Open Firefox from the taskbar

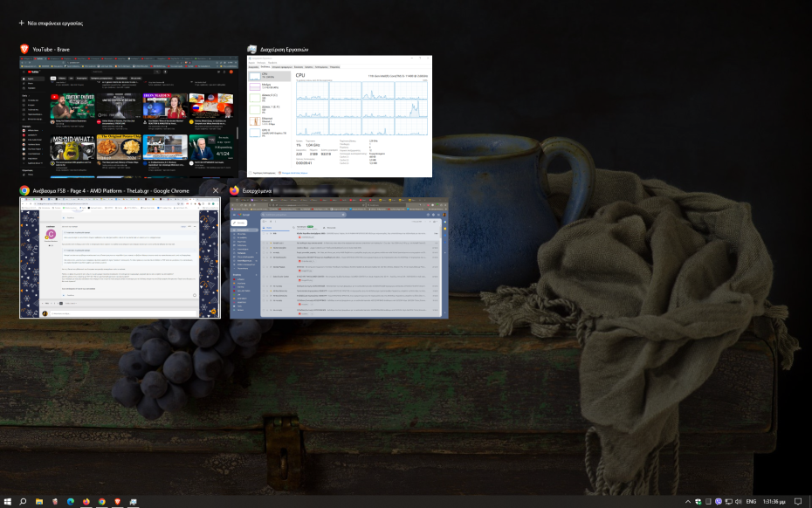coord(86,501)
